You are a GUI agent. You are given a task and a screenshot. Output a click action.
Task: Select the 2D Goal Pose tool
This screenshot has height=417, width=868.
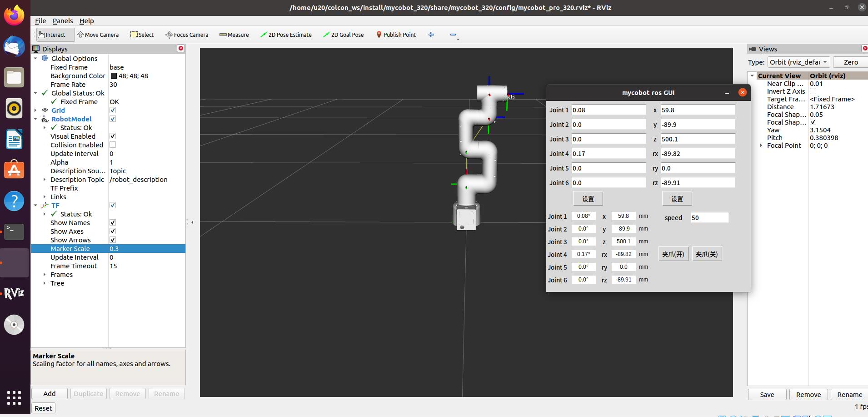tap(343, 35)
